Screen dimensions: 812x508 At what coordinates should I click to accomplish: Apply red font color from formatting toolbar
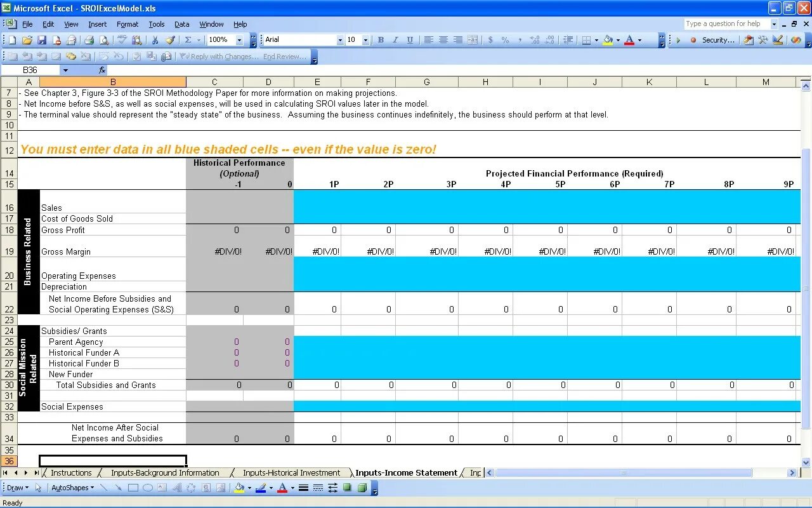tap(629, 40)
